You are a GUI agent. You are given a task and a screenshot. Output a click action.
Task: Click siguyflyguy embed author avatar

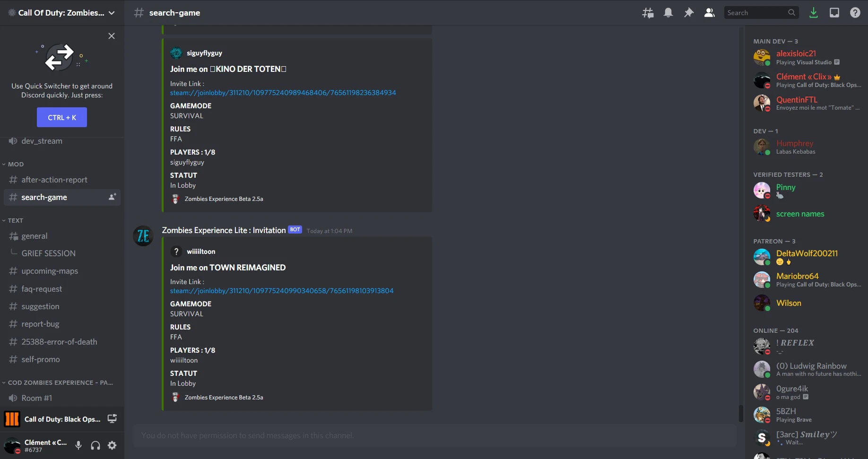click(176, 53)
